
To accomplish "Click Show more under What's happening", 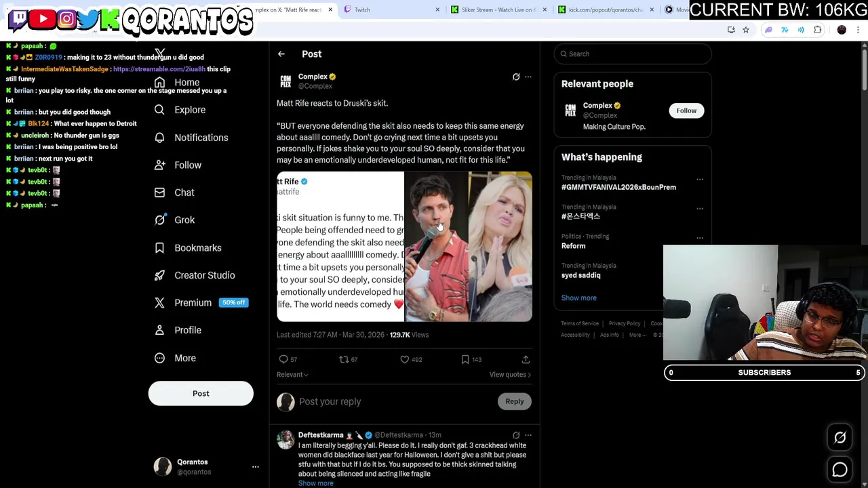I will point(578,298).
